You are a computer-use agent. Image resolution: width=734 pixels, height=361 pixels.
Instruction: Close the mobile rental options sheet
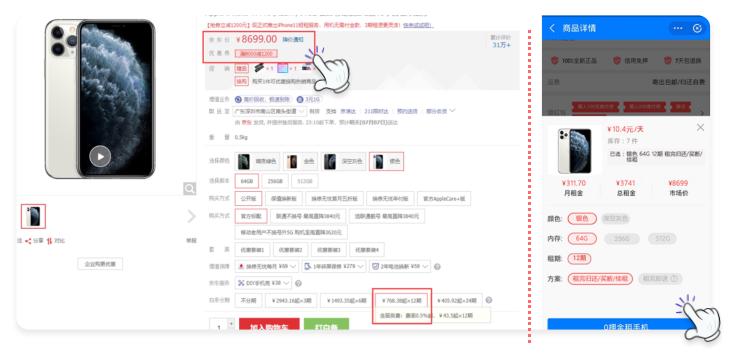pyautogui.click(x=700, y=127)
